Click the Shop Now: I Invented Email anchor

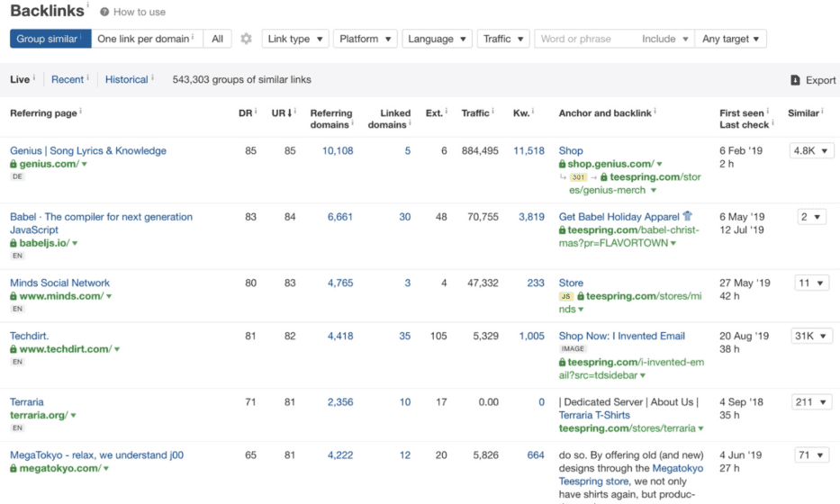point(622,336)
